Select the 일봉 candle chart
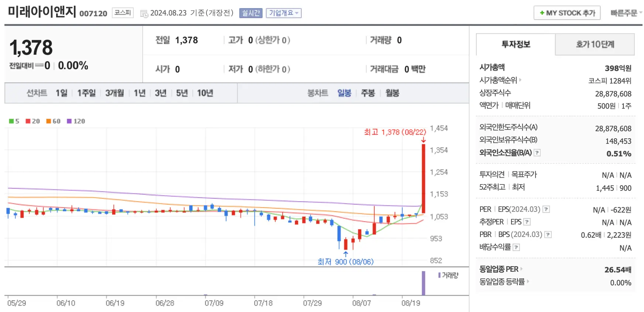 [344, 93]
